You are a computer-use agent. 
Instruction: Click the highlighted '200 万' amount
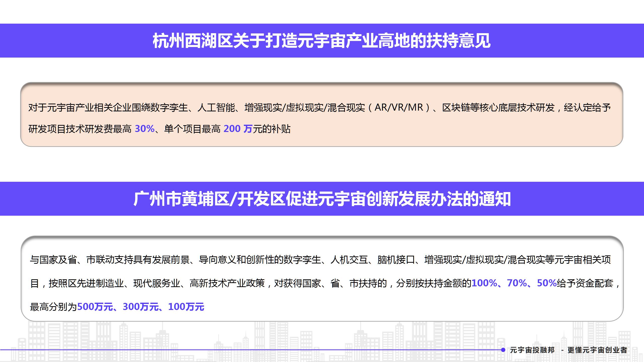[238, 129]
